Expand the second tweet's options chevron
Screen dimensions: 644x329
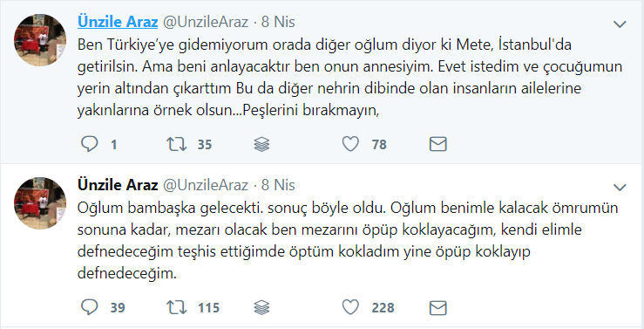click(620, 188)
